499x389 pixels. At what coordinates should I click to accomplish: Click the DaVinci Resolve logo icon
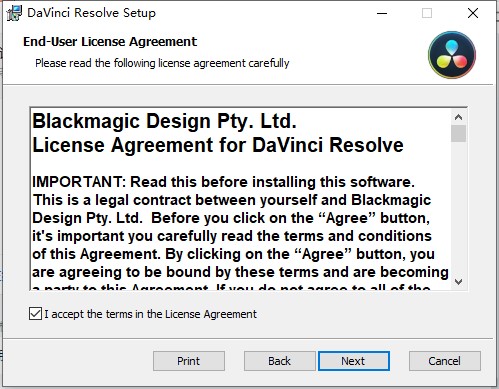(452, 55)
